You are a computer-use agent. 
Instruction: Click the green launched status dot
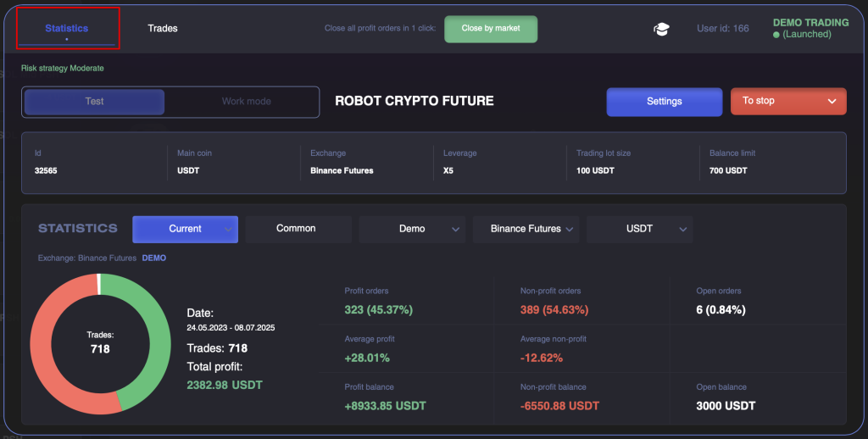pyautogui.click(x=776, y=35)
